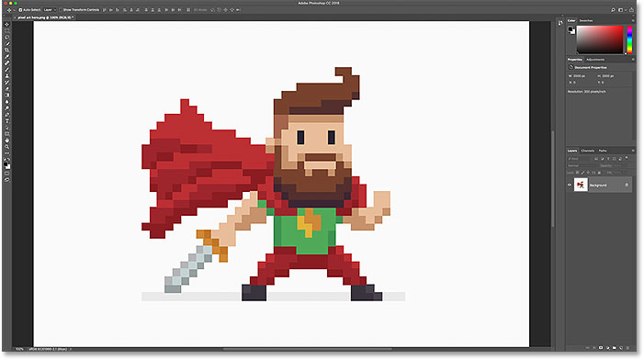Click the lock icon on Background layer
This screenshot has height=360, width=644.
(x=627, y=186)
